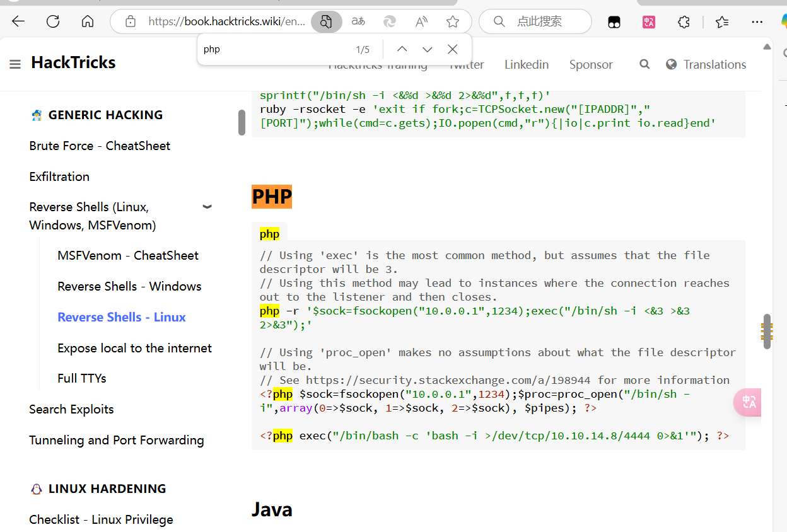Image resolution: width=787 pixels, height=532 pixels.
Task: Collapse the Reverse Shells sidebar section
Action: [x=207, y=207]
